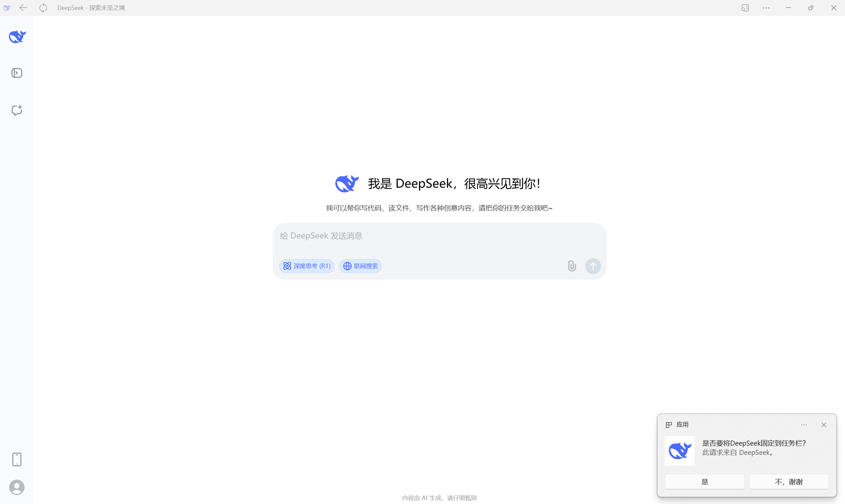Click the small app icon in title bar
Viewport: 845px width, 504px height.
7,8
